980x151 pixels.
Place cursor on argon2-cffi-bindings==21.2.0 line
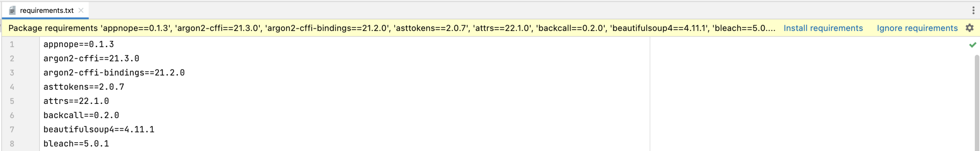(114, 73)
